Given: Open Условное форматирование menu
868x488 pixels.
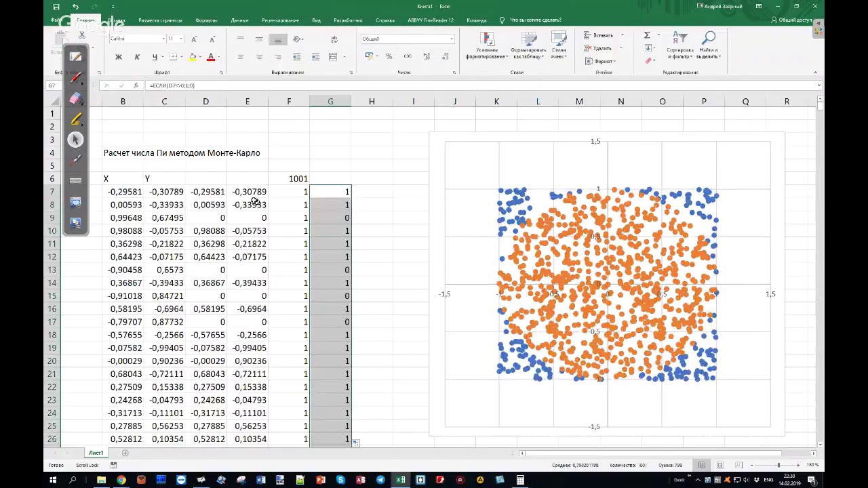Looking at the screenshot, I should point(486,46).
